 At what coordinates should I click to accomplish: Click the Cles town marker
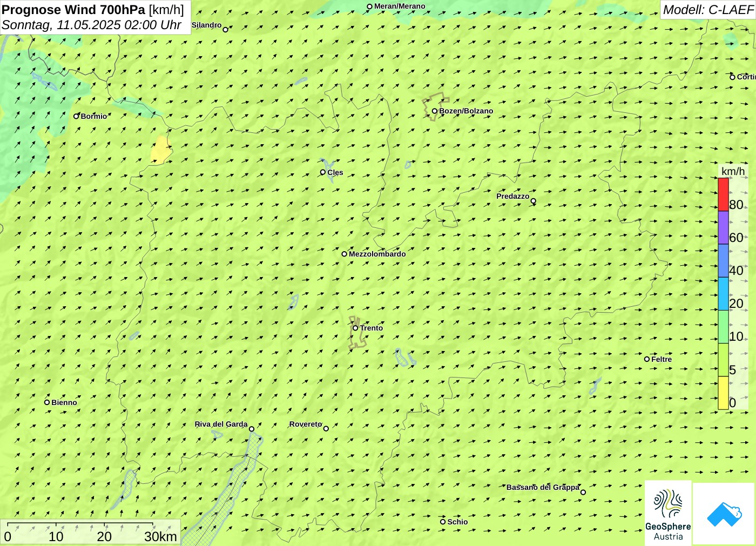click(323, 172)
